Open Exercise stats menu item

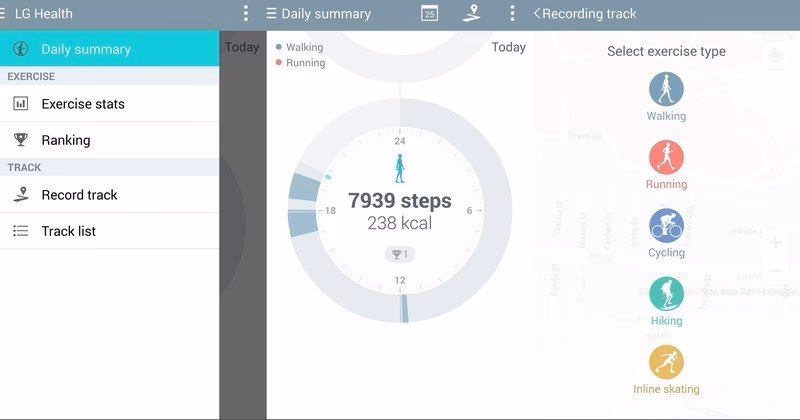83,104
